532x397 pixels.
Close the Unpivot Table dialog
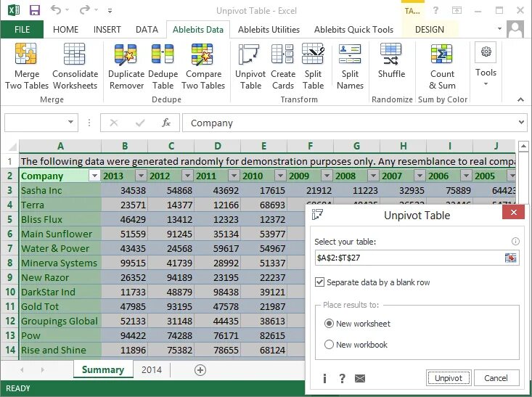(513, 213)
